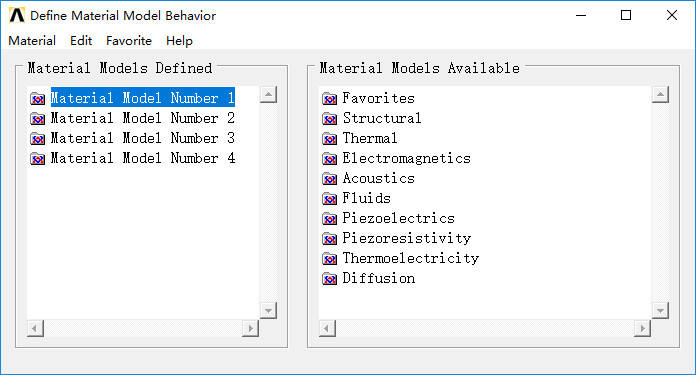The image size is (696, 375).
Task: Open the Help menu
Action: [179, 41]
